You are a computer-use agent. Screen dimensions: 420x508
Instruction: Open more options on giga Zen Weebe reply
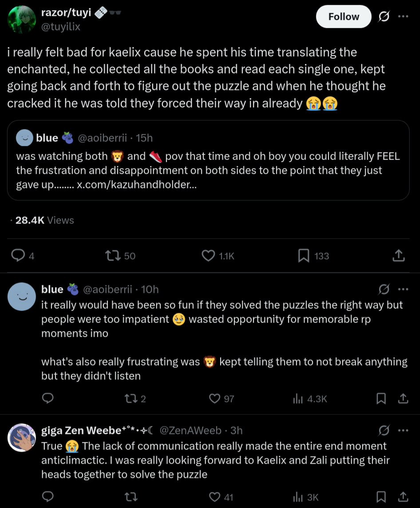[403, 430]
